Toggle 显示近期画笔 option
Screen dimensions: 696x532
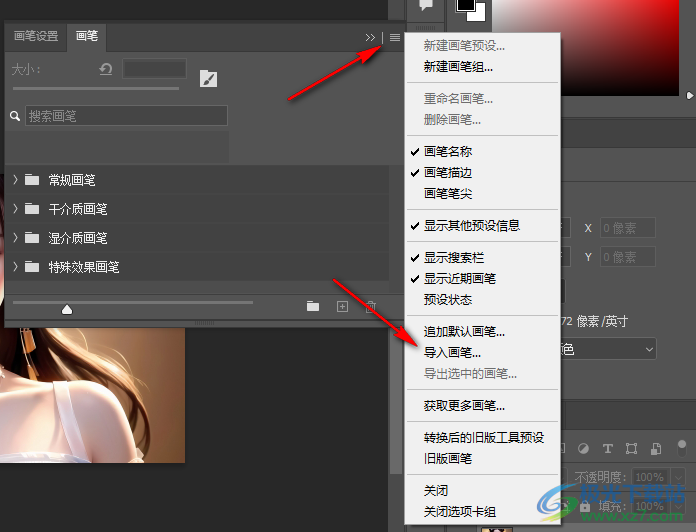(x=459, y=279)
